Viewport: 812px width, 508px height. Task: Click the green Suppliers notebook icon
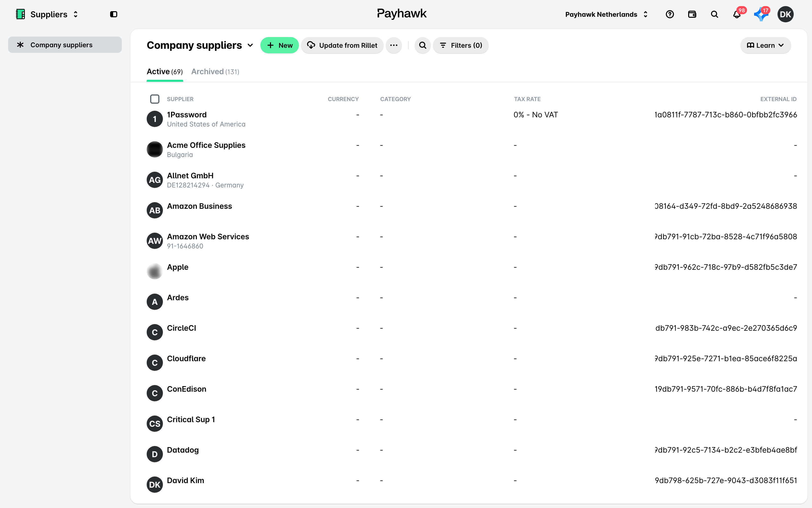pos(21,14)
